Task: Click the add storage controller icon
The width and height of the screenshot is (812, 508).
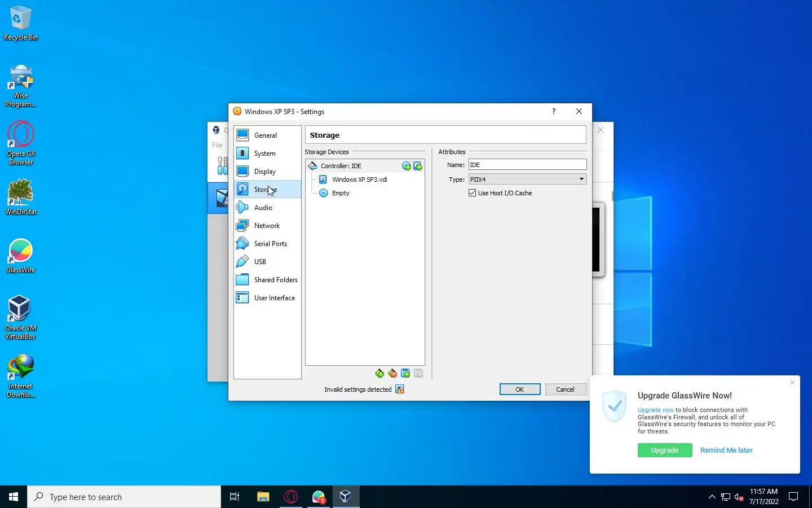Action: pyautogui.click(x=379, y=374)
